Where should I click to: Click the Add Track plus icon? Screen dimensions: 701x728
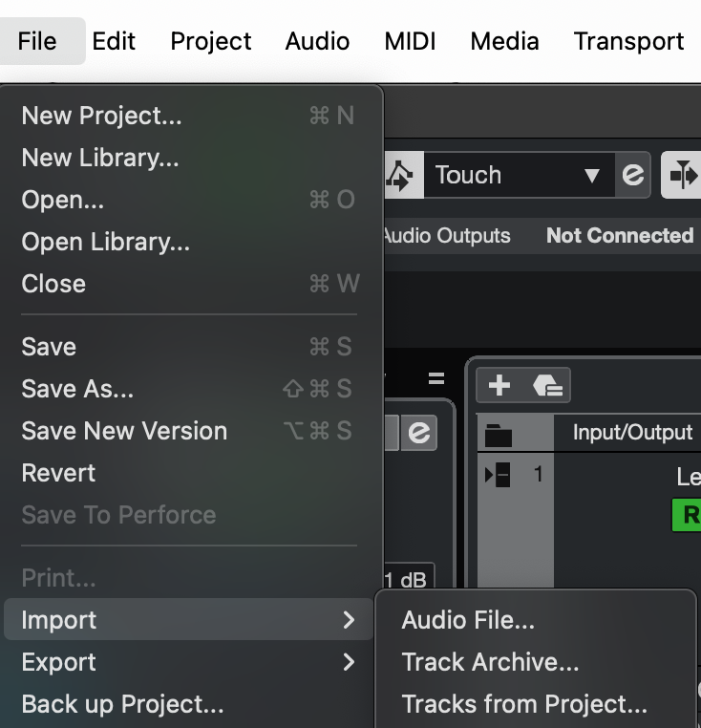coord(499,385)
